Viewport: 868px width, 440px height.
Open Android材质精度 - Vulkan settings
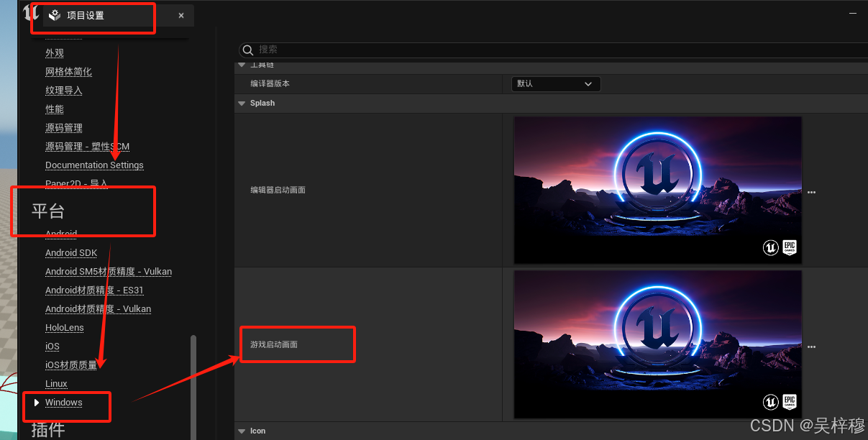(x=98, y=309)
